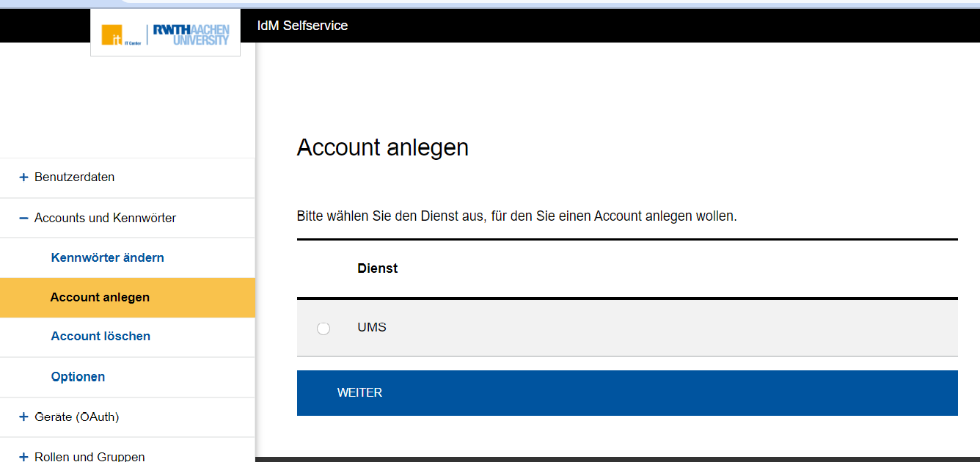This screenshot has height=462, width=980.
Task: Click the Account anlegen page heading
Action: point(382,147)
